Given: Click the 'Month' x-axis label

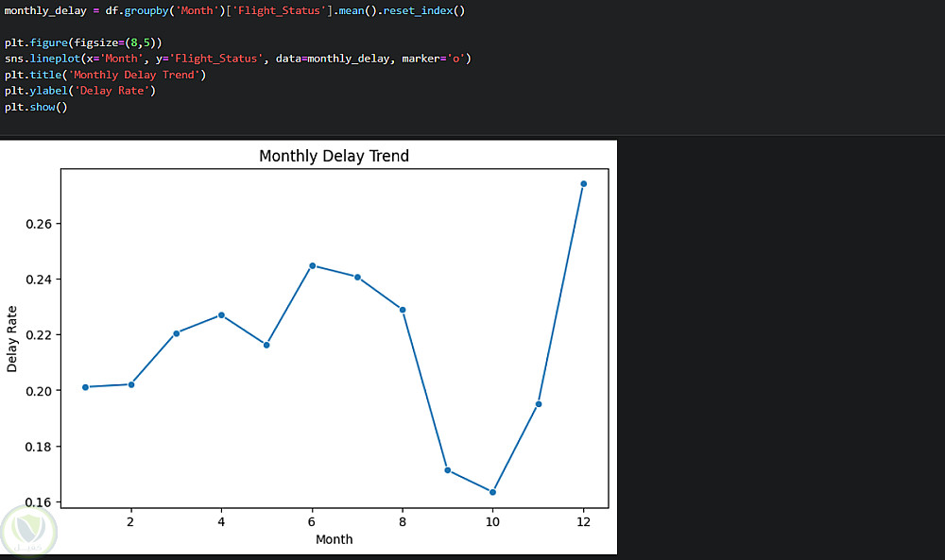Looking at the screenshot, I should (334, 539).
